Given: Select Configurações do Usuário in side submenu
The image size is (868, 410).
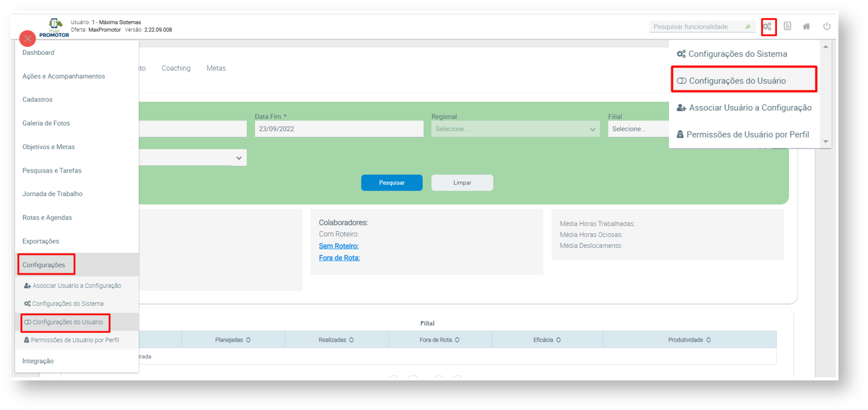Looking at the screenshot, I should [x=77, y=322].
